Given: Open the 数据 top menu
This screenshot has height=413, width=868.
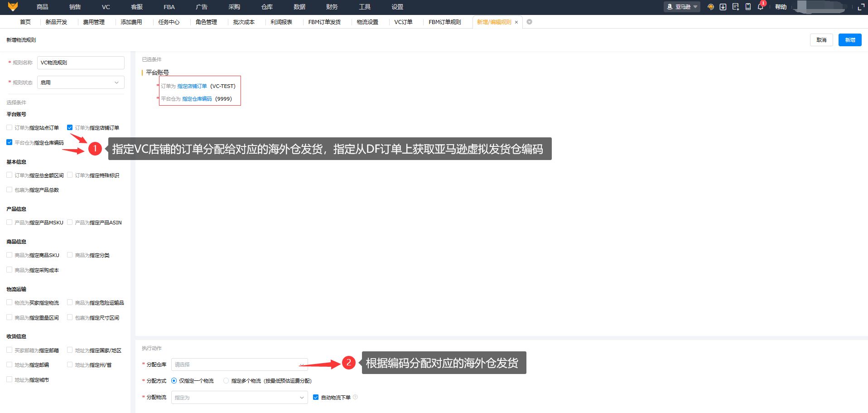Looking at the screenshot, I should (x=299, y=7).
